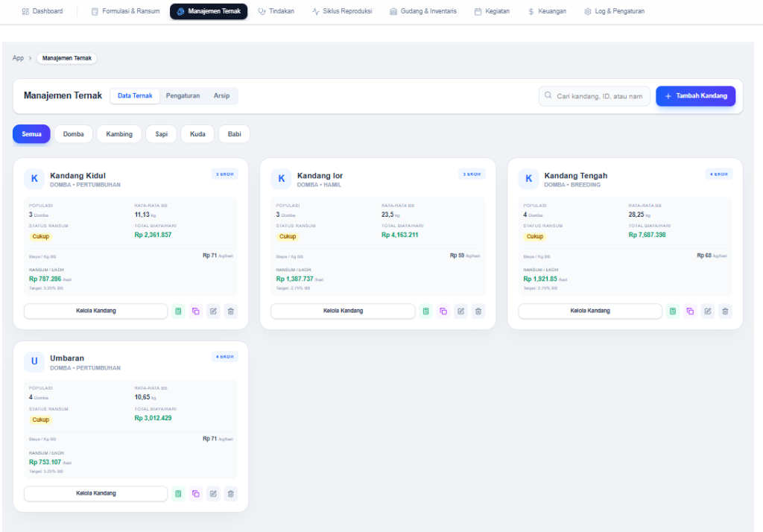Delete Kandang Tengah using the trash icon
Image resolution: width=763 pixels, height=532 pixels.
pos(726,311)
